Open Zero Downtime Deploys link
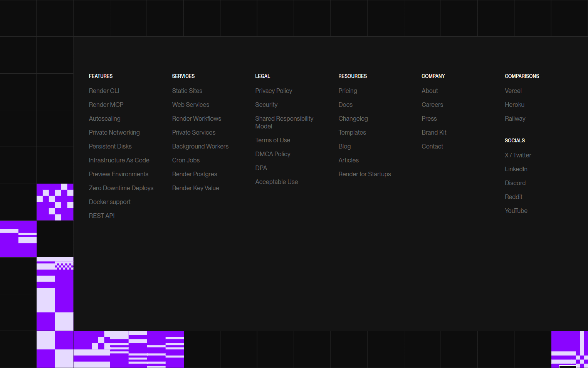This screenshot has width=588, height=368. click(x=121, y=188)
